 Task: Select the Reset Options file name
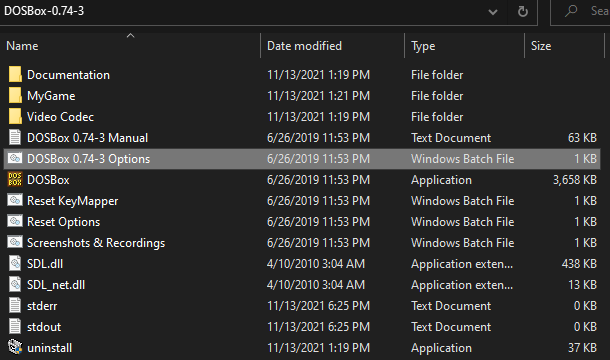63,222
